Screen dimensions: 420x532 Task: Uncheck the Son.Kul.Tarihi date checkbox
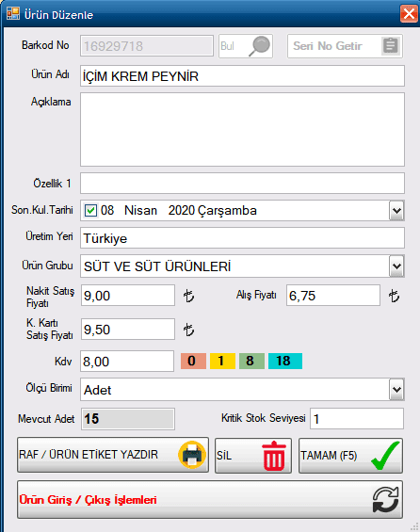90,210
